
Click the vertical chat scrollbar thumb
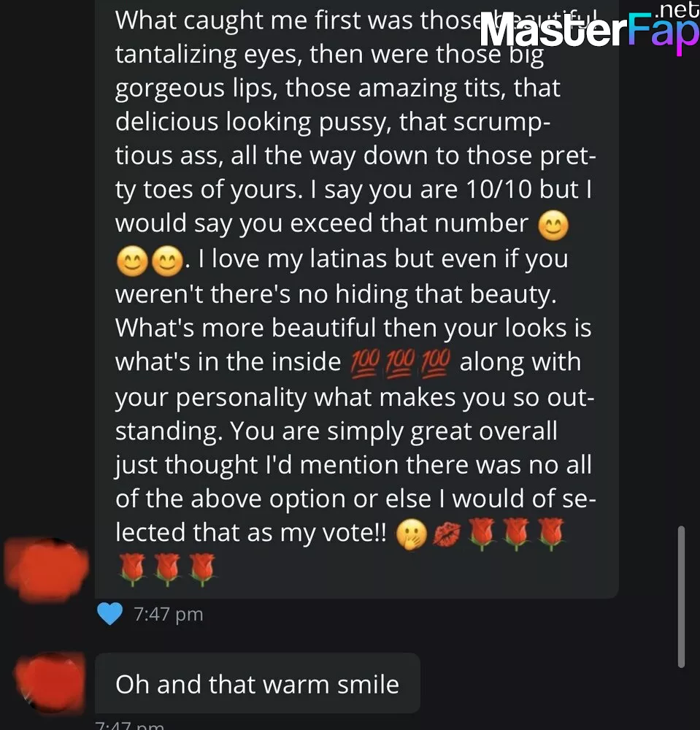pos(681,597)
